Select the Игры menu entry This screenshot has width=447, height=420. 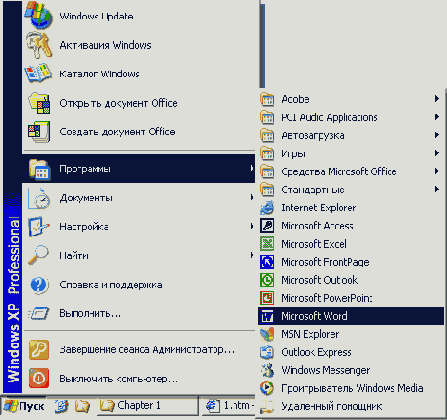point(351,153)
